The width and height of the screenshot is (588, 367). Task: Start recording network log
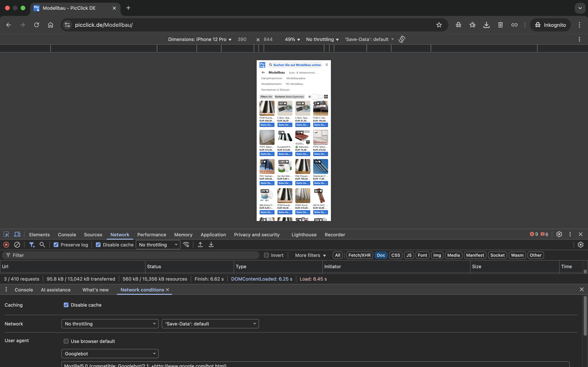point(6,244)
